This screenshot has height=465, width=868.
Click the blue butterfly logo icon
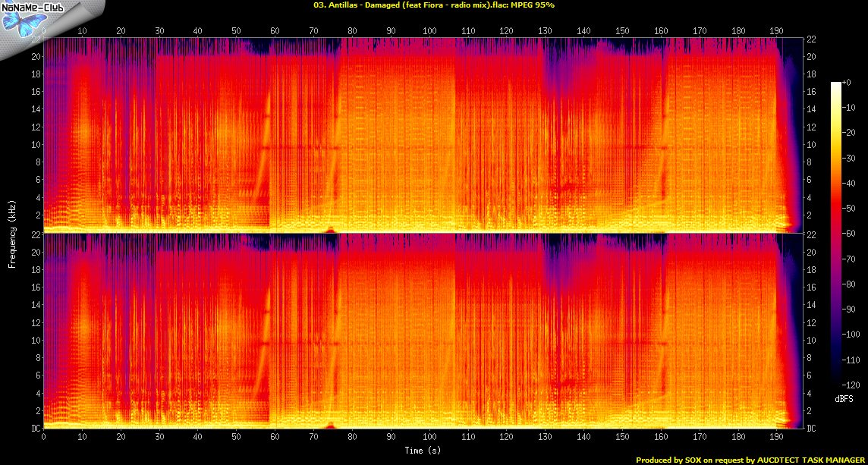[21, 23]
